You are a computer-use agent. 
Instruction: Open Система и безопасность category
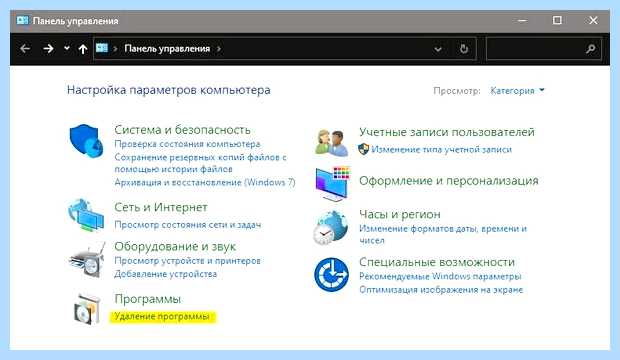point(182,129)
